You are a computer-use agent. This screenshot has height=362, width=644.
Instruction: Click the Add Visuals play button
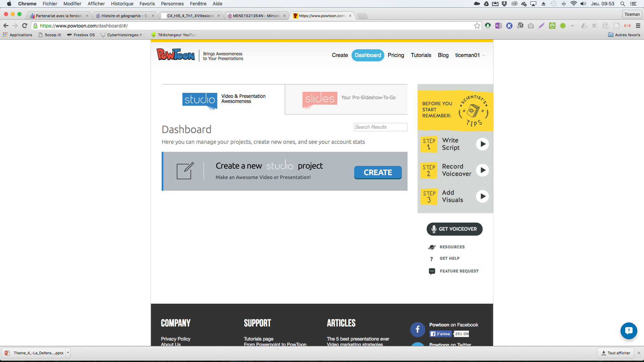click(483, 196)
